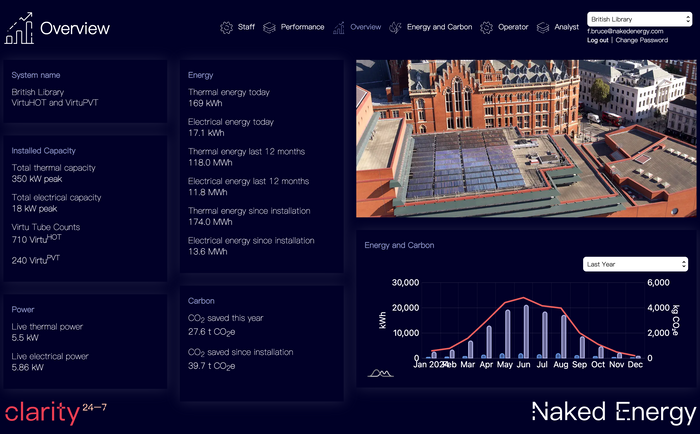Click the System name label

(x=36, y=75)
